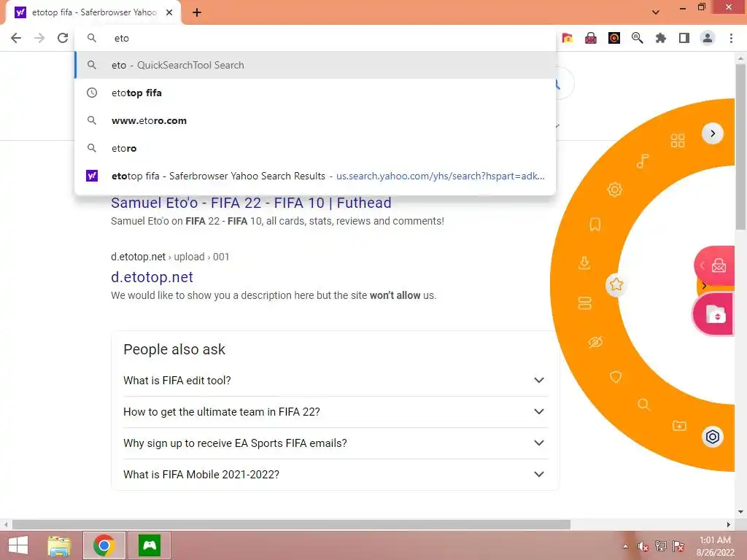Open the Extensions puzzle icon
Image resolution: width=747 pixels, height=560 pixels.
pyautogui.click(x=661, y=38)
